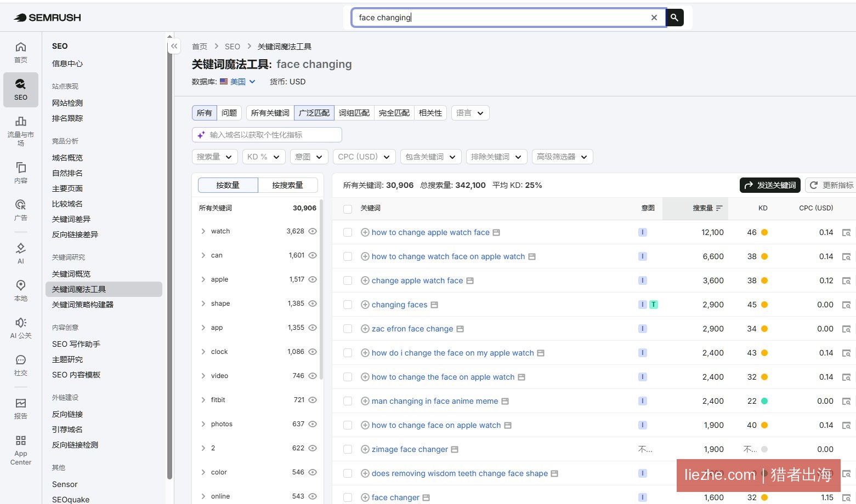Select the 完全匹配 tab
Image resolution: width=856 pixels, height=504 pixels.
click(x=394, y=113)
